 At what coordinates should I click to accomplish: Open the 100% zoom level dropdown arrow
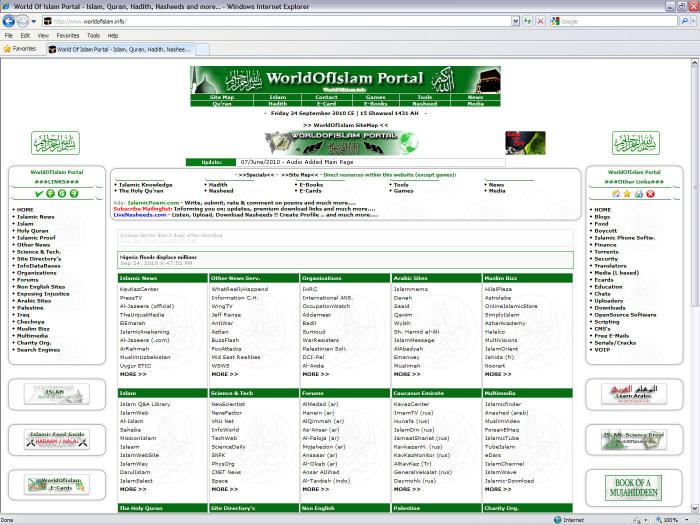coord(687,520)
